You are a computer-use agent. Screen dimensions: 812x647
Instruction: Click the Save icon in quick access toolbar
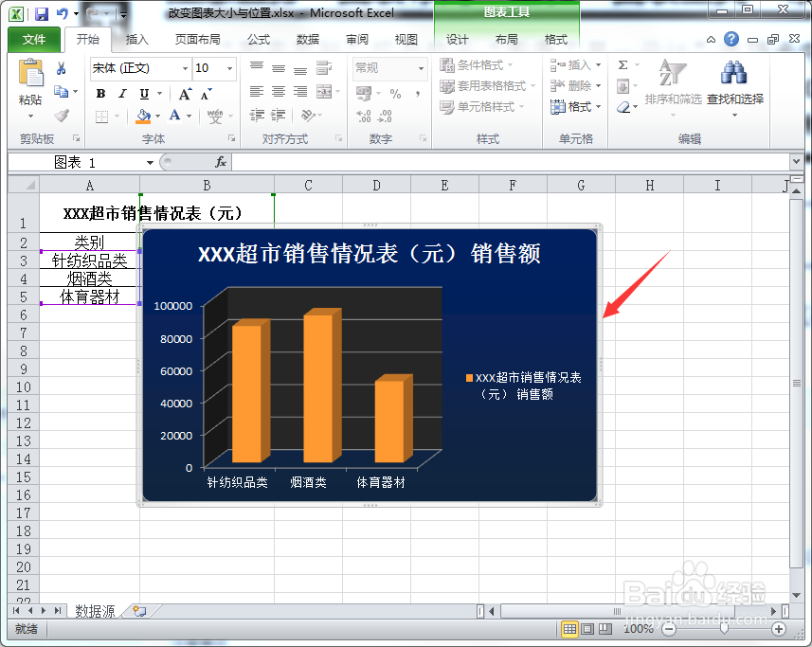pos(42,13)
